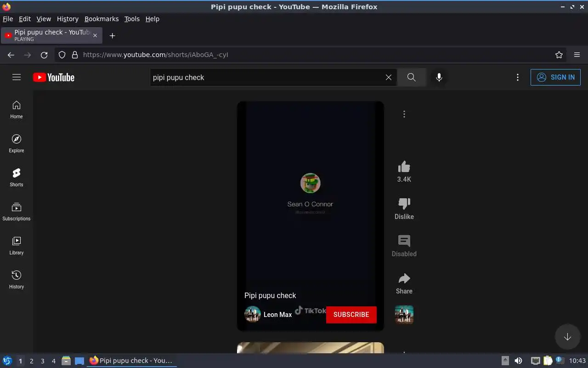Subscribe to Leon Max channel

(x=351, y=315)
